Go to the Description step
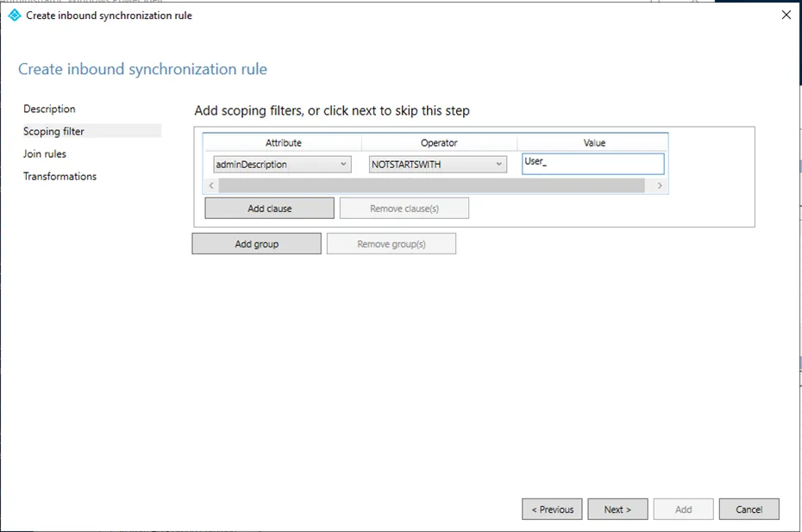 [x=49, y=109]
